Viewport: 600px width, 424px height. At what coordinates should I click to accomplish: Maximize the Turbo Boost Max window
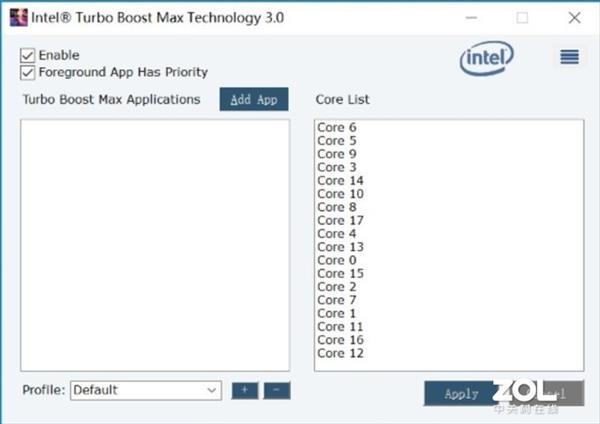tap(522, 17)
